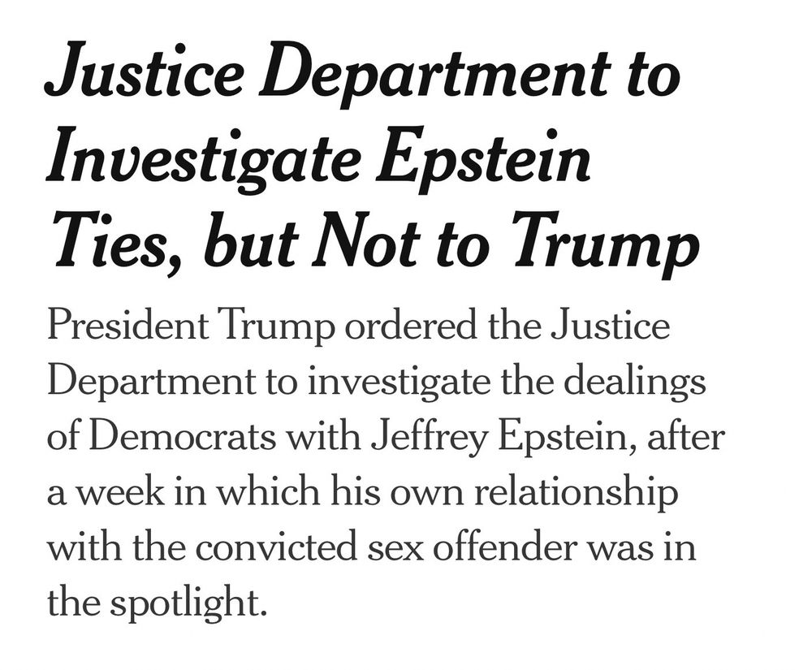
Task: Click the word "week" in the summary
Action: click(119, 491)
